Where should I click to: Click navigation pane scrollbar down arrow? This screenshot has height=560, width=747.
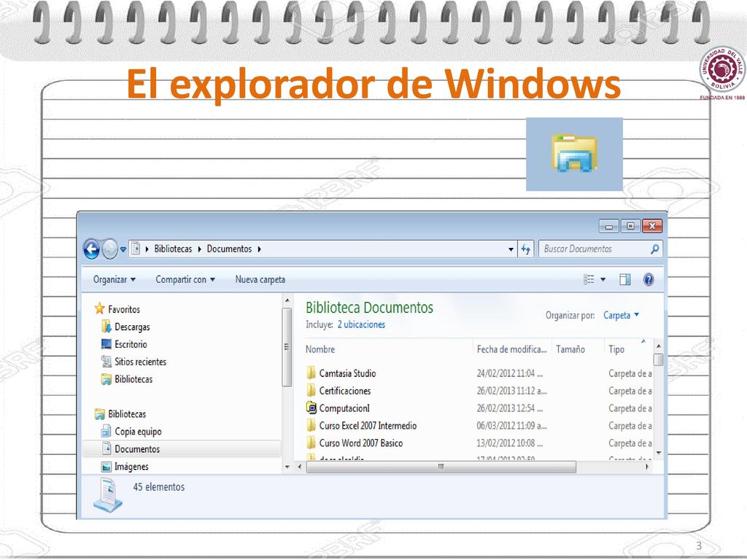(x=287, y=467)
